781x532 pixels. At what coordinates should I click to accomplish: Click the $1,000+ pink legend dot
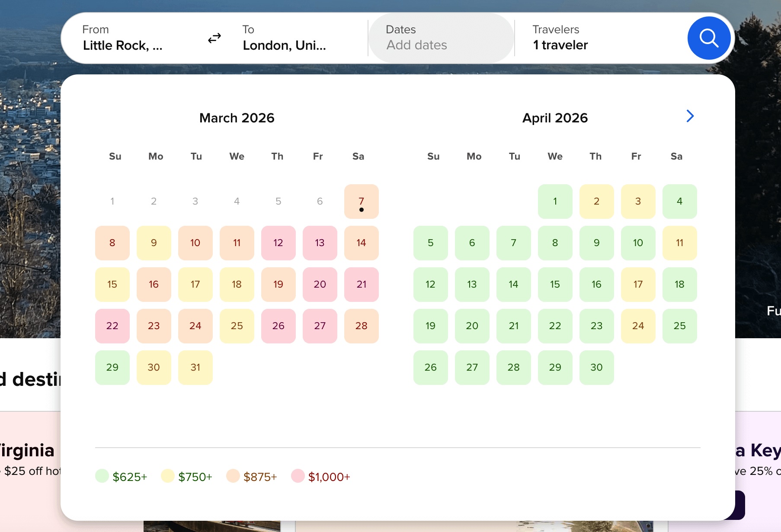[x=298, y=476]
